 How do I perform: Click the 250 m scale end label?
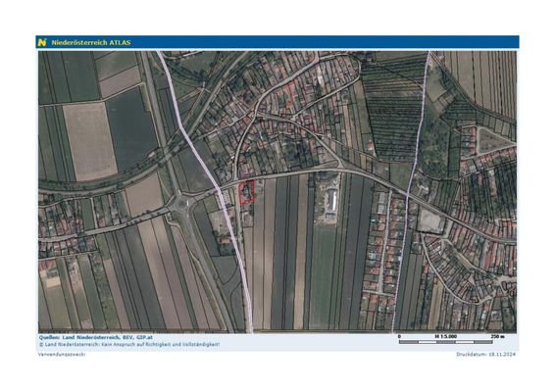[x=497, y=336]
